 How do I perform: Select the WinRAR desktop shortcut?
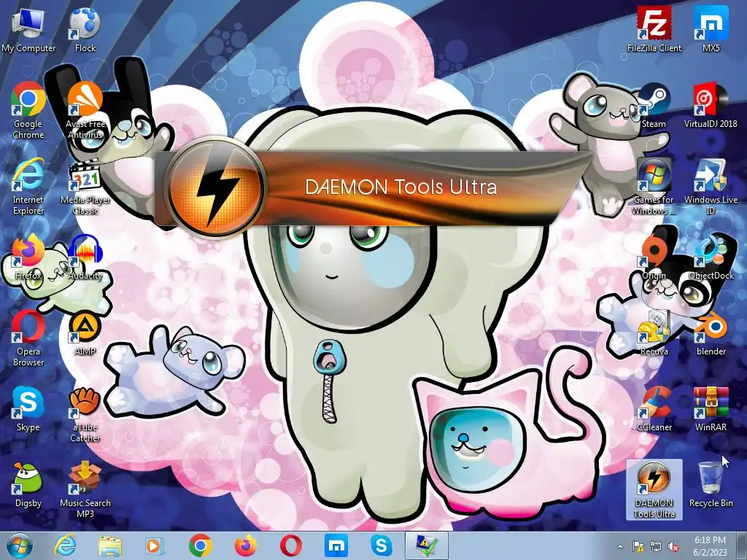pyautogui.click(x=711, y=410)
